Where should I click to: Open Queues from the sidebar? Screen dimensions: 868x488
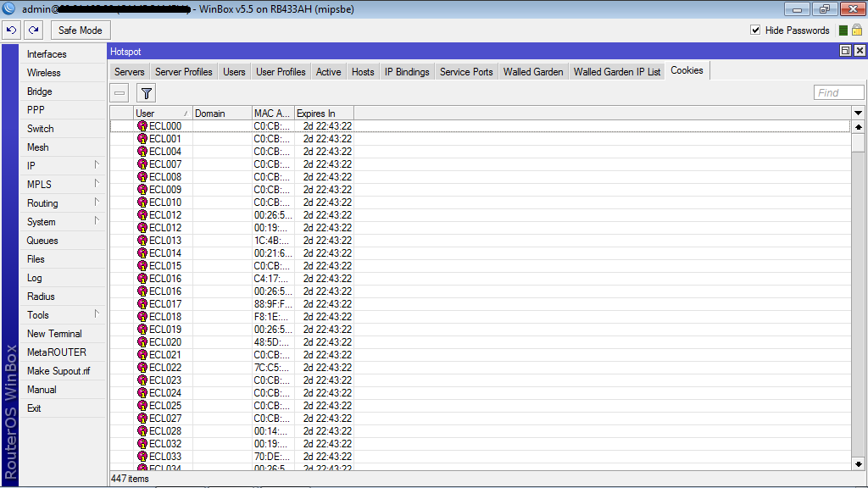[63, 240]
